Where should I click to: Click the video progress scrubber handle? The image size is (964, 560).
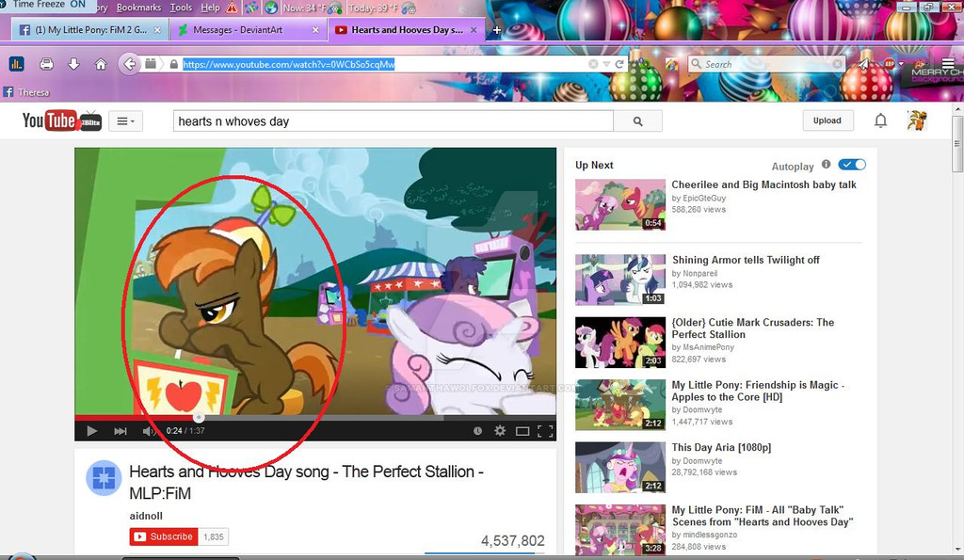[x=199, y=417]
